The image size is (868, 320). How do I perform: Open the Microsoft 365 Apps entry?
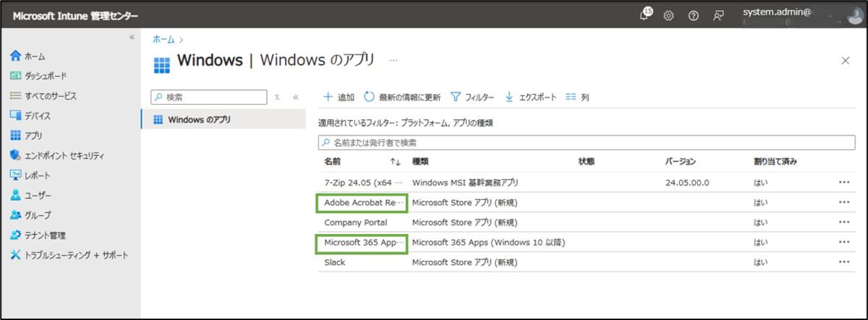tap(362, 243)
